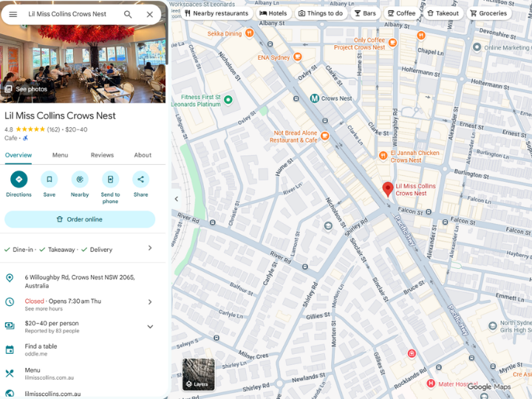The width and height of the screenshot is (532, 399).
Task: Select the Things to do chip
Action: tap(321, 13)
